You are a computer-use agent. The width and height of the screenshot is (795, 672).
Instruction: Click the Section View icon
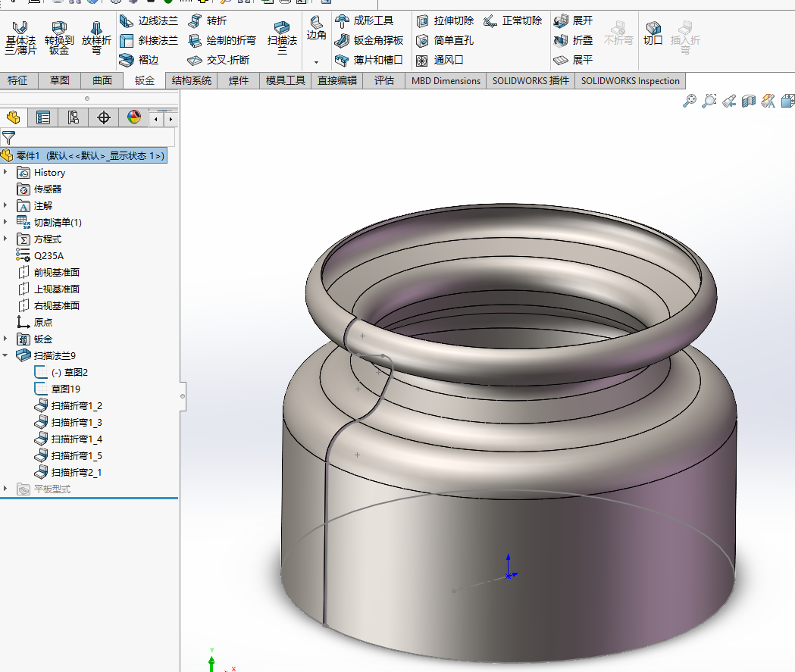(x=748, y=101)
